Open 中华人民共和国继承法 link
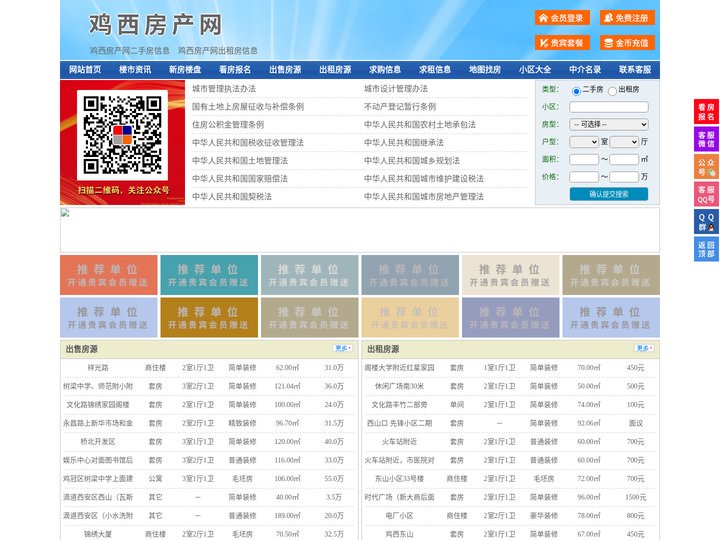 404,142
